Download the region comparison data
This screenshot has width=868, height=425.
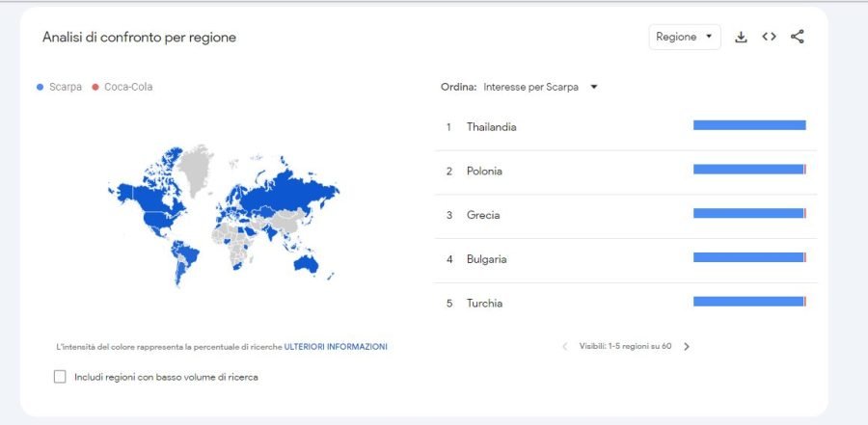tap(741, 37)
